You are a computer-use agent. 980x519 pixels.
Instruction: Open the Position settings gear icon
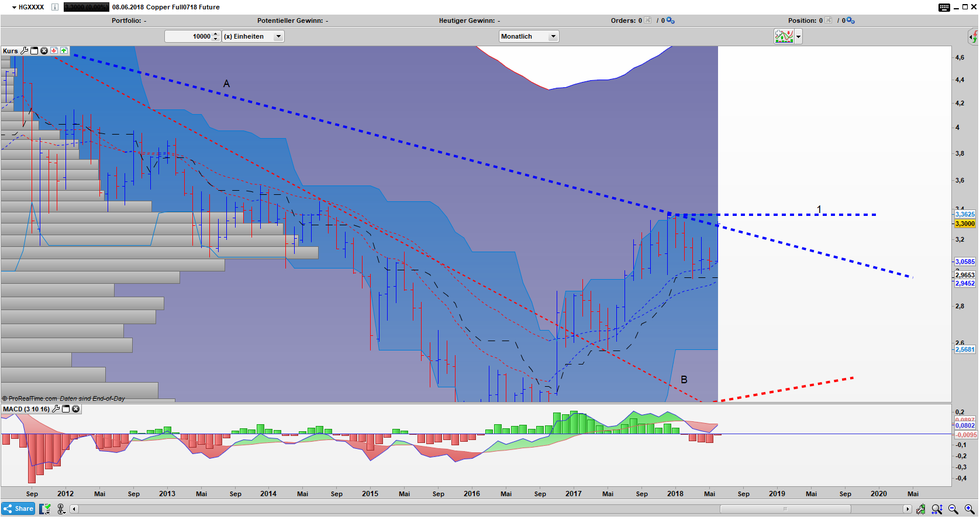850,20
